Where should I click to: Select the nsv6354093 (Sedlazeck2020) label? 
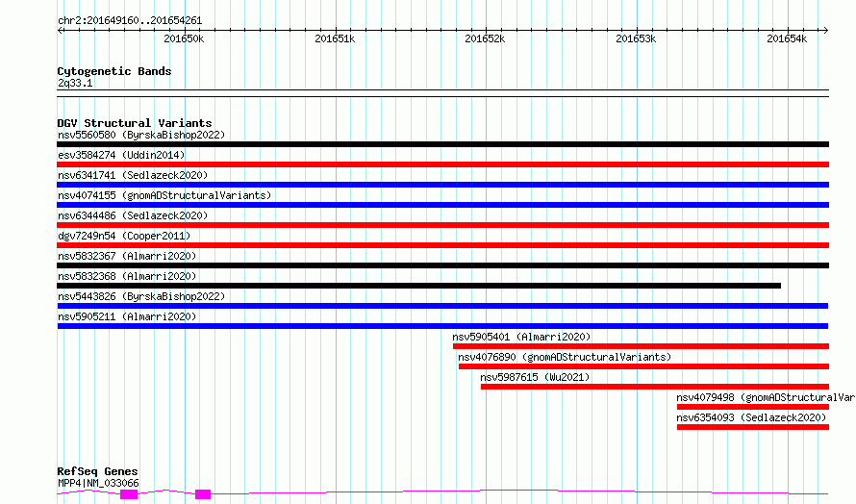[751, 417]
